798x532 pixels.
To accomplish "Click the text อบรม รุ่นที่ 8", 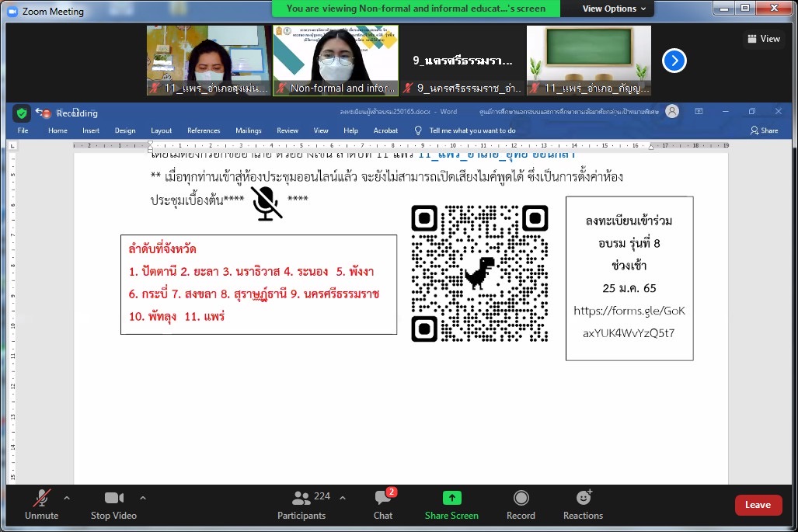I will 629,244.
